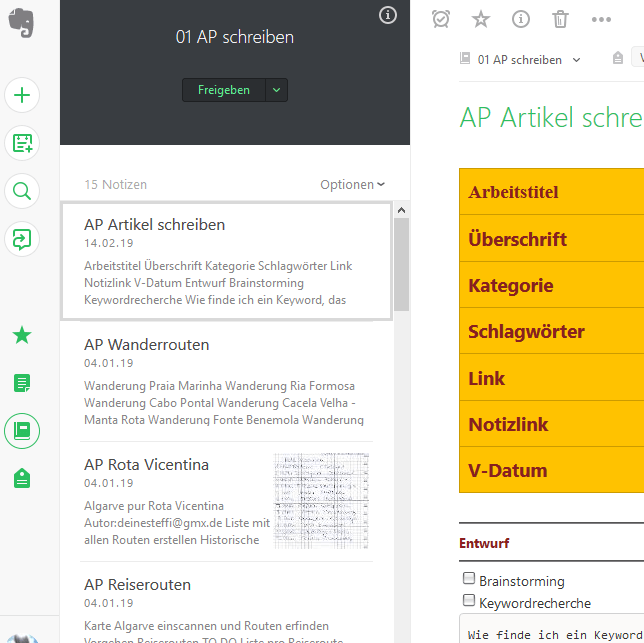This screenshot has width=644, height=643.
Task: Open the 01 AP schreiben notebook selector
Action: [x=520, y=60]
